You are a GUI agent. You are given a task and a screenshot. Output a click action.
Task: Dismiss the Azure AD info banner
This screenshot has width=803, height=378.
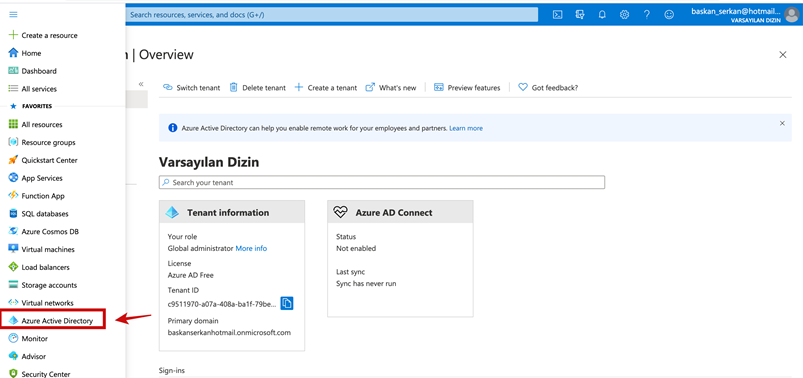[782, 123]
